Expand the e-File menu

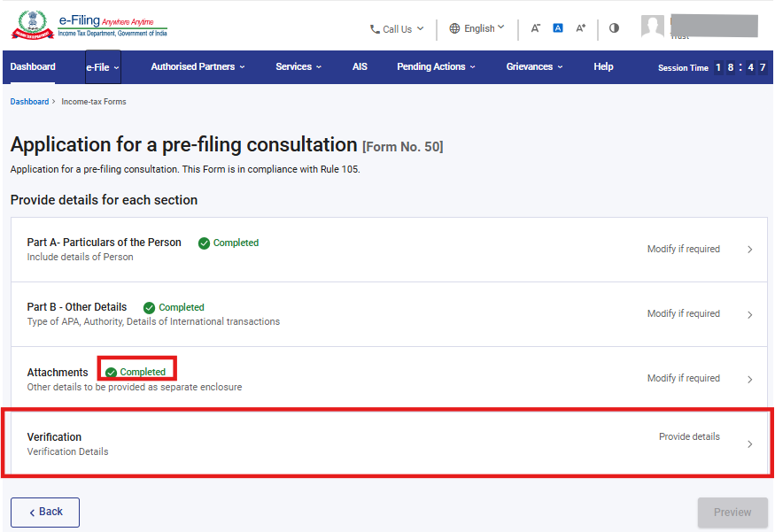103,67
